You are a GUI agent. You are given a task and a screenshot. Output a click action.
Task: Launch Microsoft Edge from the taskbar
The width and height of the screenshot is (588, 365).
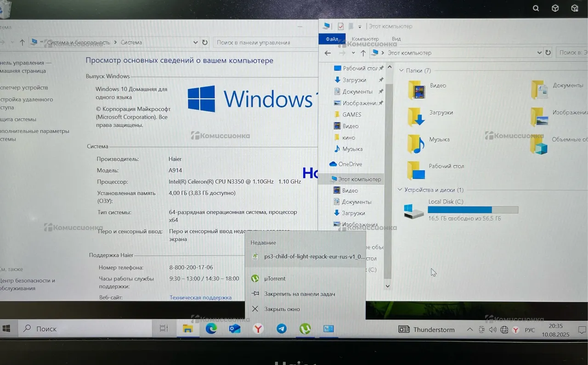tap(211, 329)
